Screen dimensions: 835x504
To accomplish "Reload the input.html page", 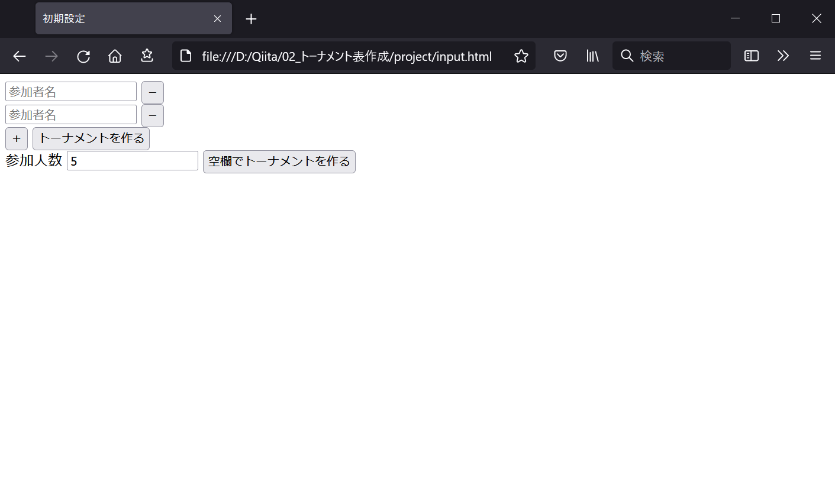I will click(x=83, y=56).
